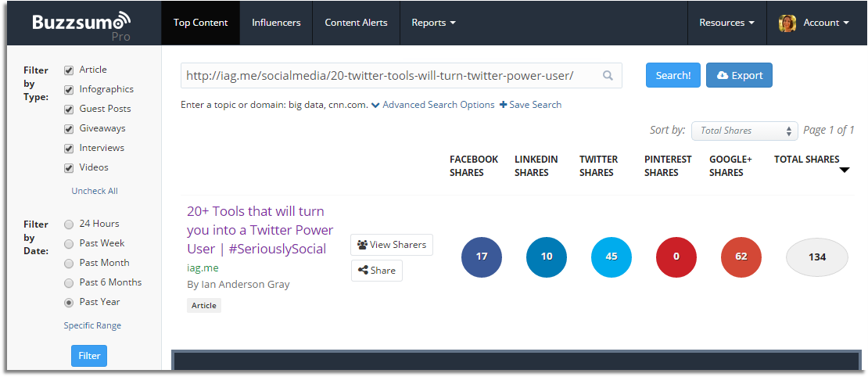Toggle the Videos checkbox

[69, 167]
